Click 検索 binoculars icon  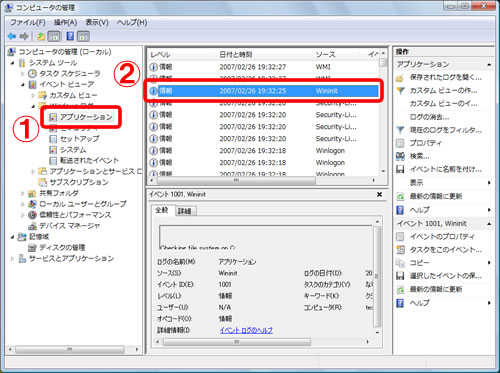tap(400, 156)
